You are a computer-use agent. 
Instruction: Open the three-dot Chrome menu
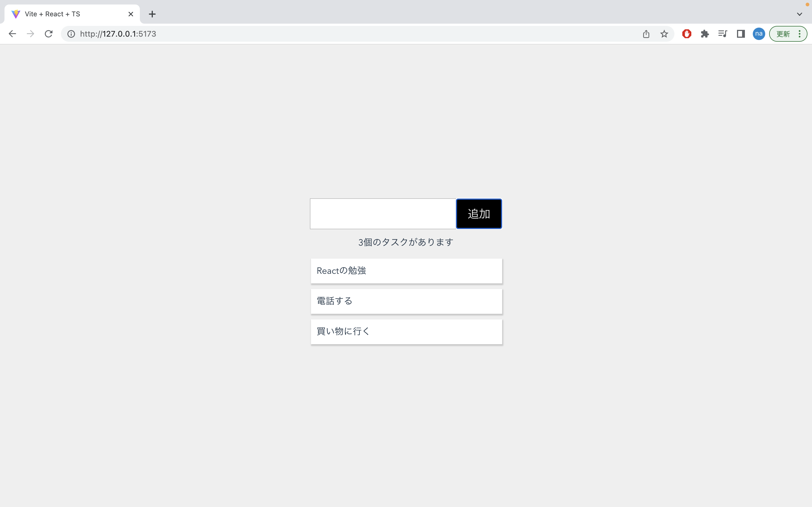click(800, 34)
